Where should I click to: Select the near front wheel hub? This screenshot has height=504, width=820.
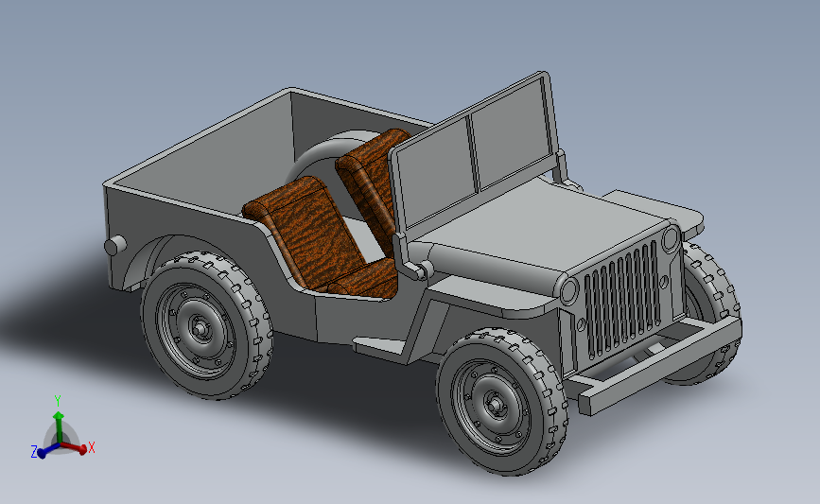[495, 404]
